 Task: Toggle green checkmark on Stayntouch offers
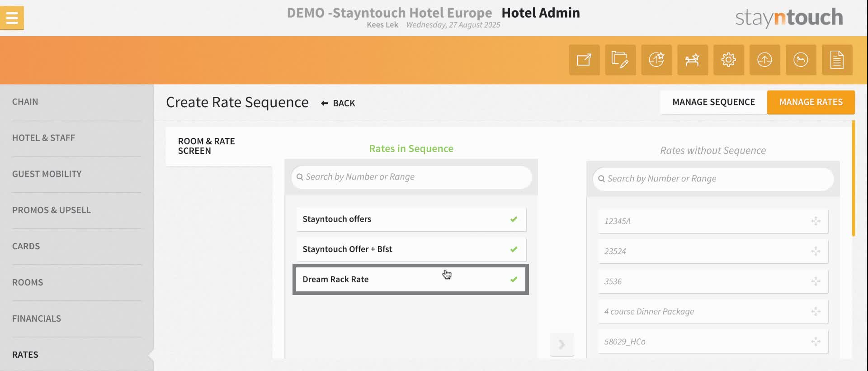click(x=514, y=219)
